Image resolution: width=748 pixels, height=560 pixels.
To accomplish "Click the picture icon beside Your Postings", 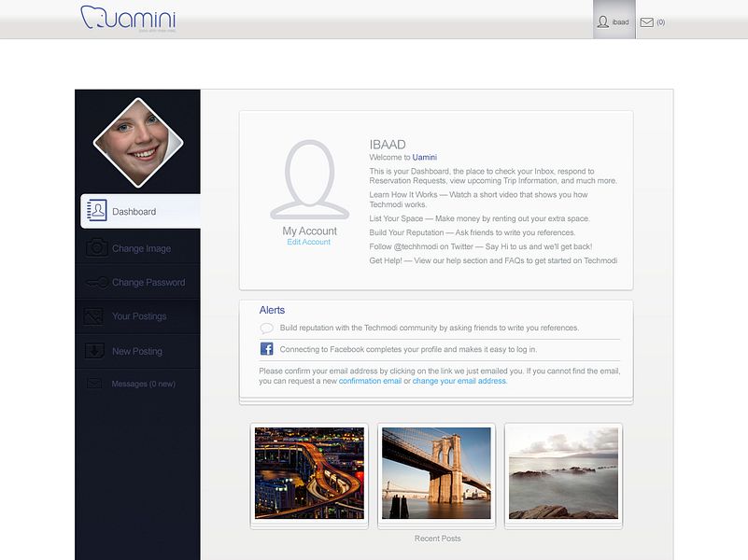I will coord(94,316).
